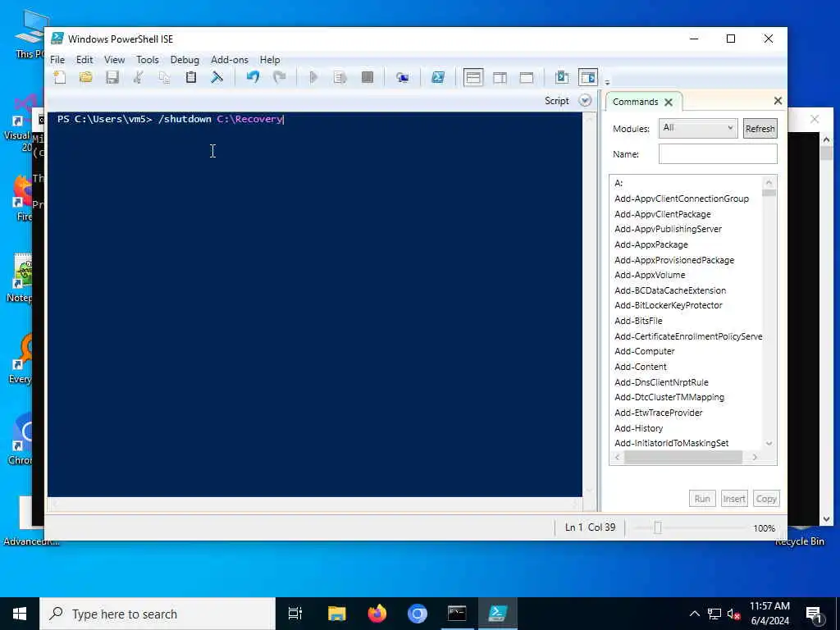Screen dimensions: 840x630
Task: Show hidden system tray icons
Action: tap(694, 614)
